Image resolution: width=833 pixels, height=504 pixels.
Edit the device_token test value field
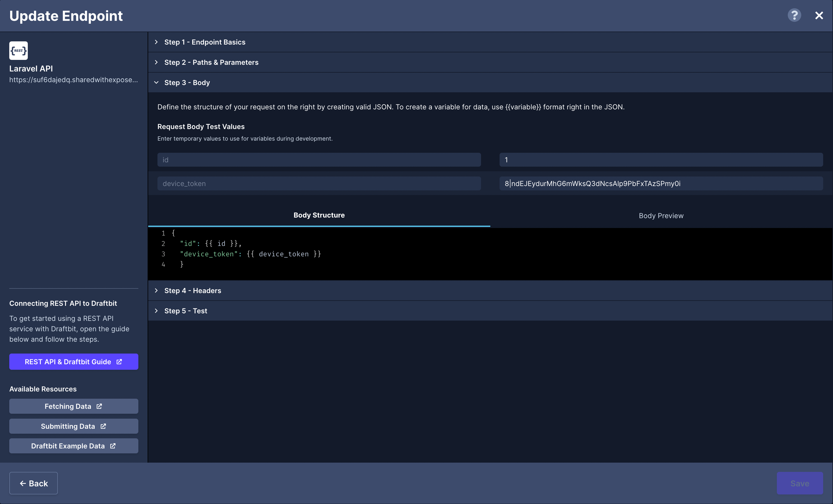coord(661,183)
